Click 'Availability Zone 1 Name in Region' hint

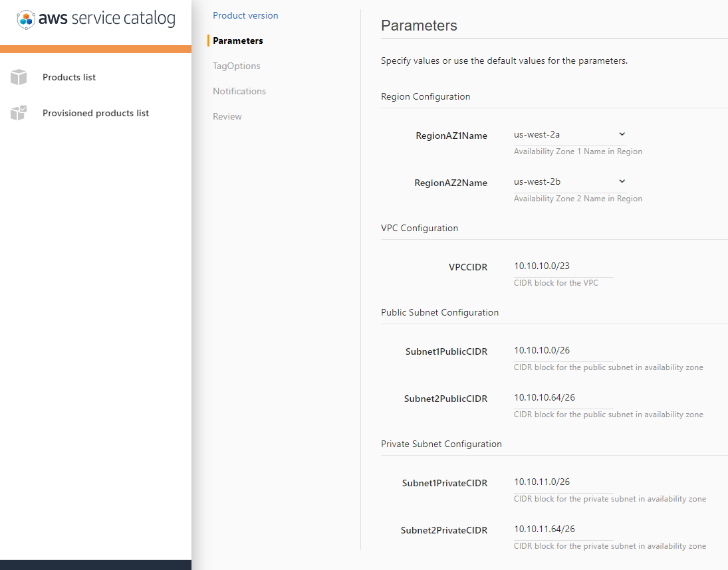tap(578, 151)
